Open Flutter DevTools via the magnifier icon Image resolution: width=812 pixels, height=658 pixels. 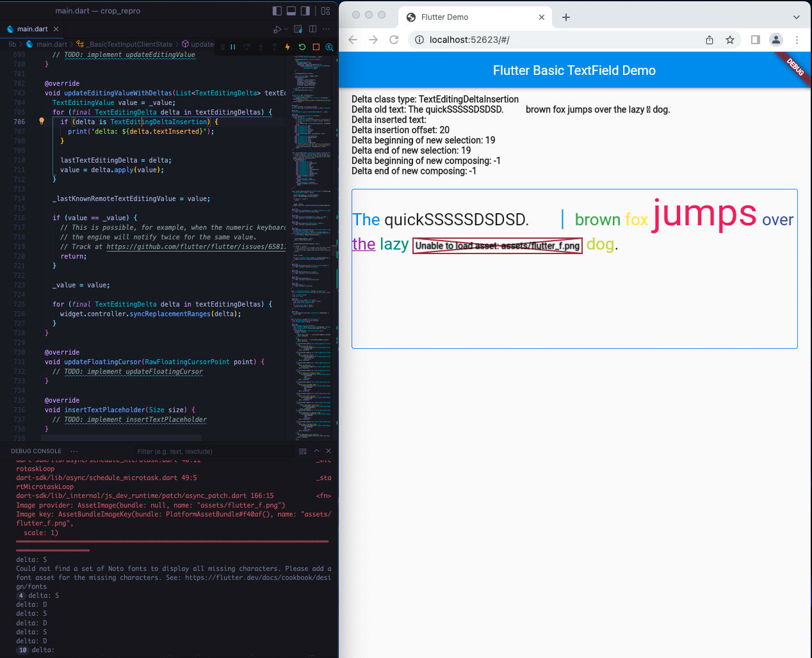coord(329,47)
